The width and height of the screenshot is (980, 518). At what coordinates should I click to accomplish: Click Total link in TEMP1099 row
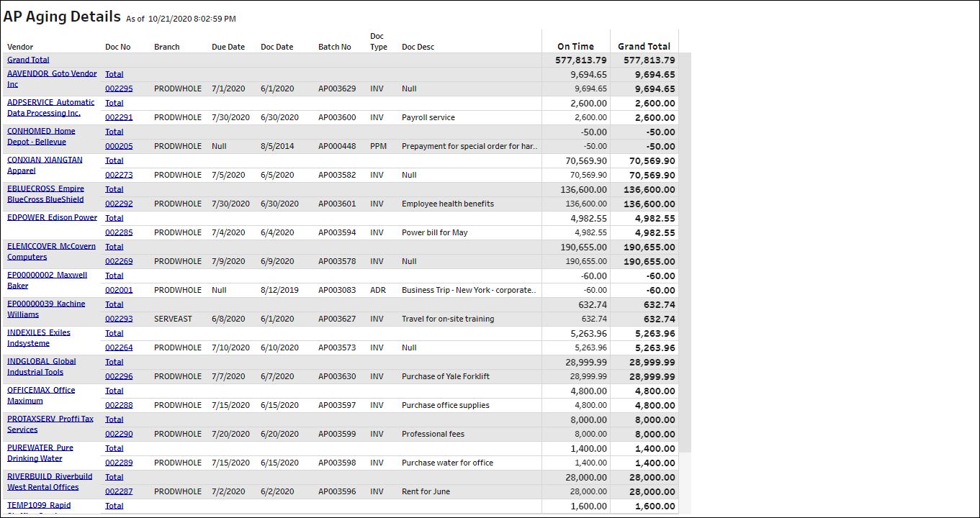click(114, 506)
